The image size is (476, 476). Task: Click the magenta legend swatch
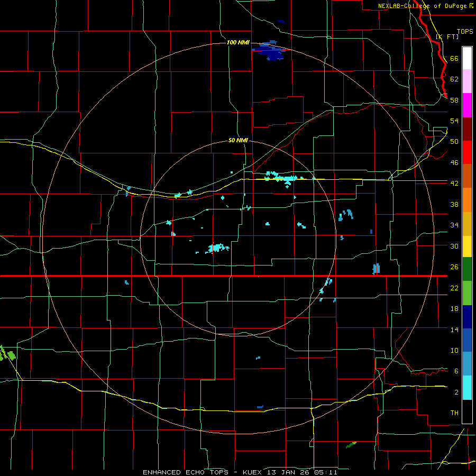(467, 105)
